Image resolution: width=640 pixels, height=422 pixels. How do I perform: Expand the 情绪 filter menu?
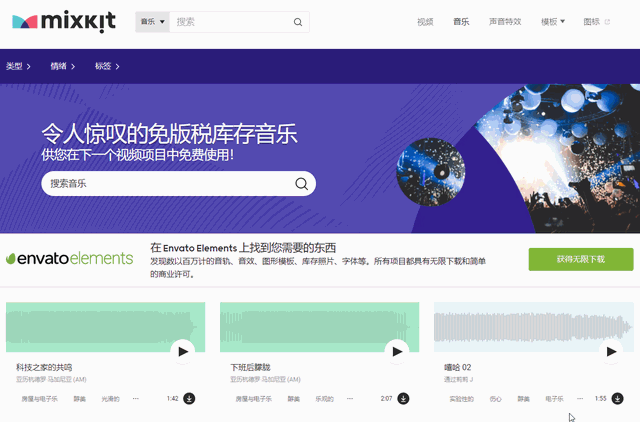[x=62, y=66]
